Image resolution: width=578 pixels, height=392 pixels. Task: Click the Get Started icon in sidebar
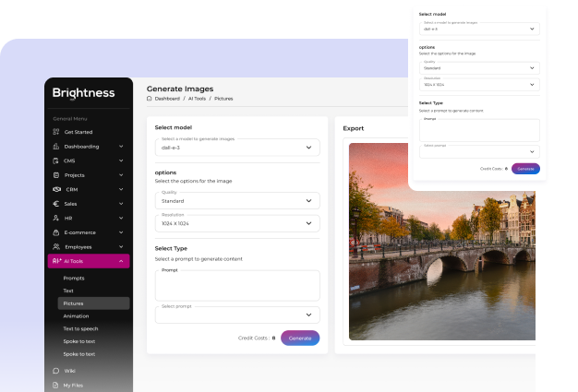56,132
